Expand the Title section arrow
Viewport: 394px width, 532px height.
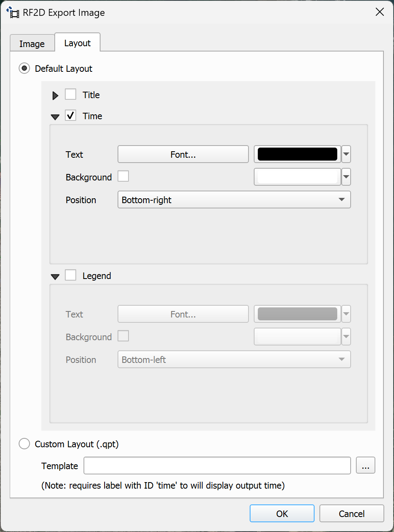point(56,96)
